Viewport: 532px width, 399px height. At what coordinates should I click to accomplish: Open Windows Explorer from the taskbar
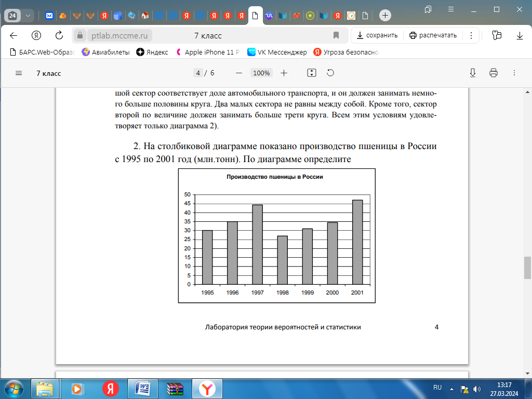(45, 389)
